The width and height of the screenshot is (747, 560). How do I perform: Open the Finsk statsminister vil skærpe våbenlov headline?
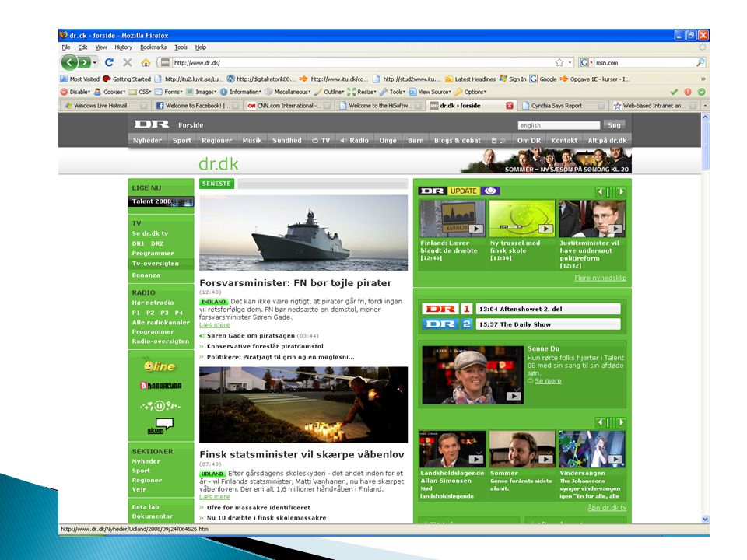302,454
